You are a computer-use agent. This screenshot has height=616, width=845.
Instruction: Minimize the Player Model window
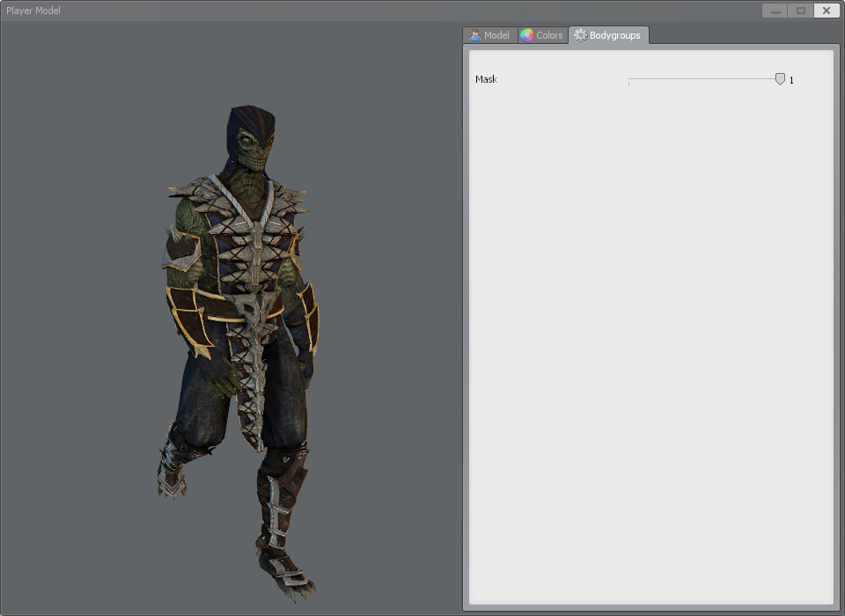tap(775, 11)
